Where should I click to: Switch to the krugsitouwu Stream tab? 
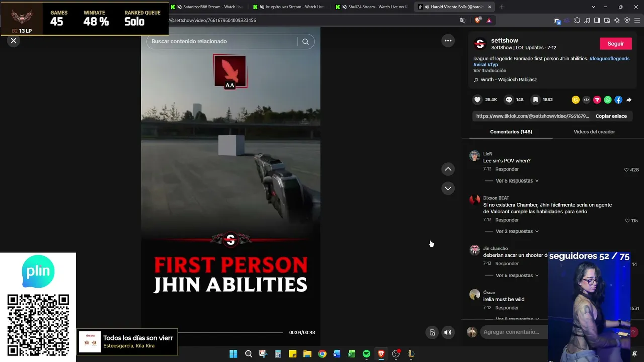click(289, 7)
